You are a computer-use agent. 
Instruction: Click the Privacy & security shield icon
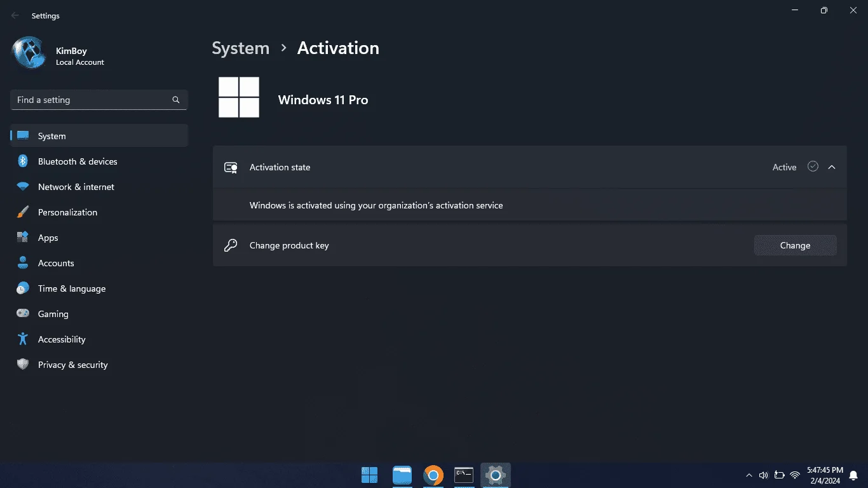pos(23,365)
